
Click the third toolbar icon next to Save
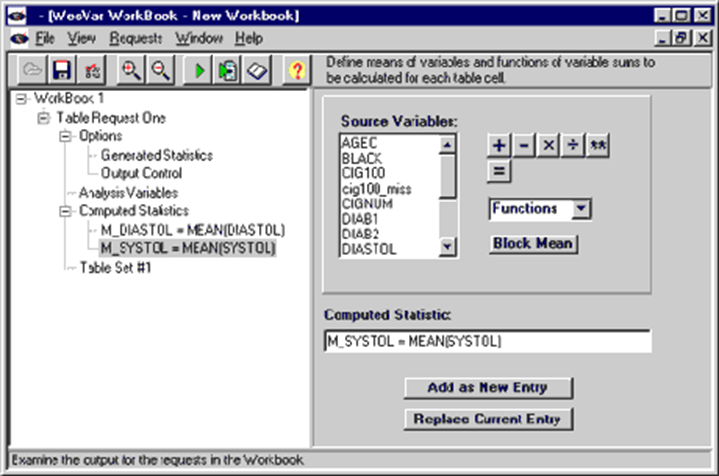coord(92,70)
